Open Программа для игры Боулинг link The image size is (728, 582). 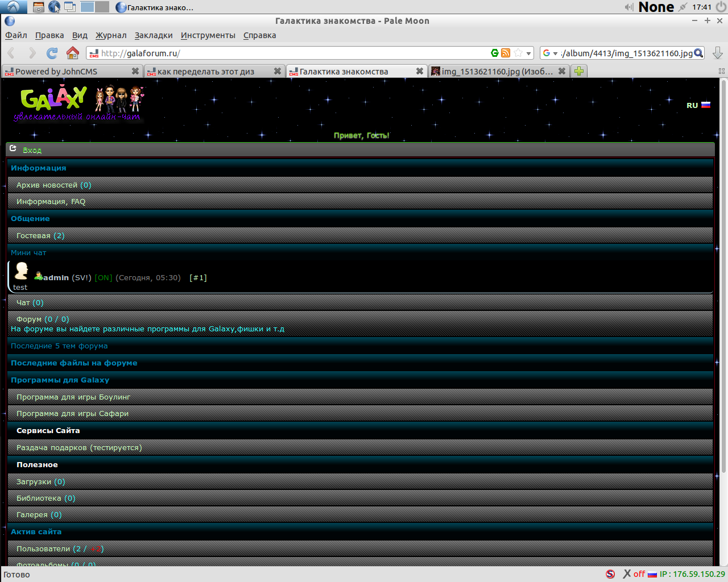pyautogui.click(x=73, y=397)
